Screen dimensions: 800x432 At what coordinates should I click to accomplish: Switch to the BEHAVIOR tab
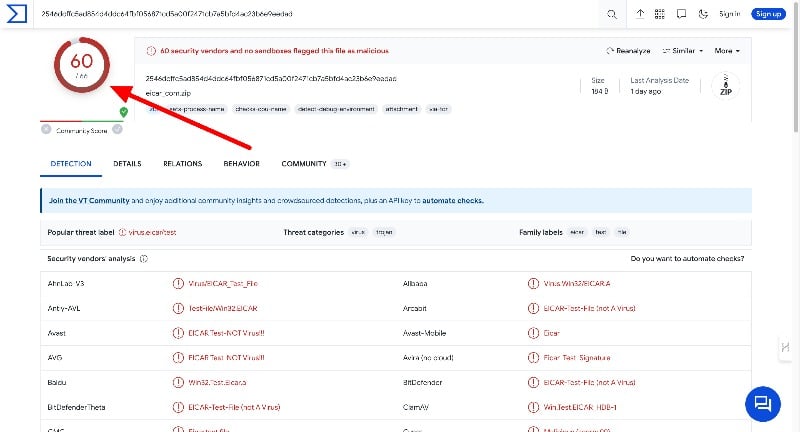(241, 164)
